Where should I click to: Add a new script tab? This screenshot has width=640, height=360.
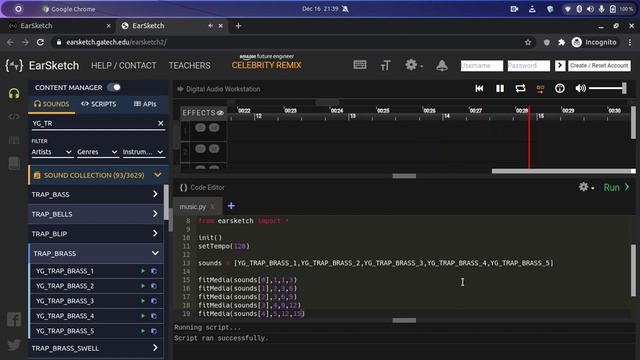(231, 206)
